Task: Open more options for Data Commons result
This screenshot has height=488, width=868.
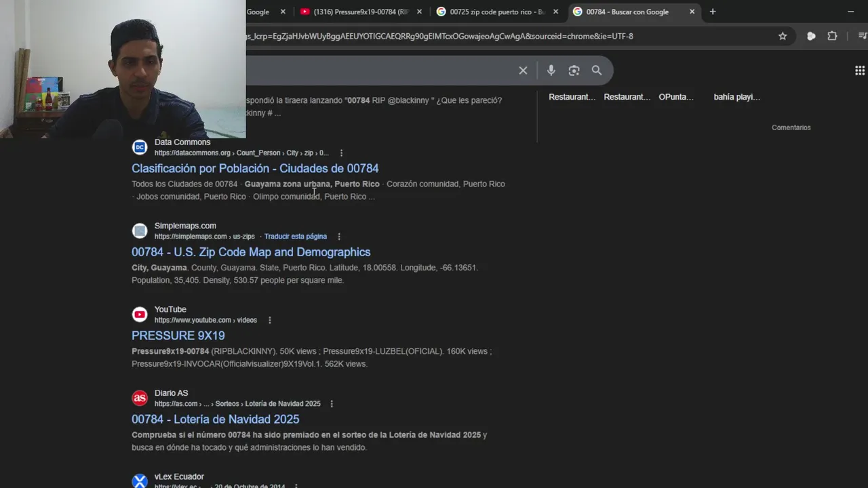Action: 341,153
